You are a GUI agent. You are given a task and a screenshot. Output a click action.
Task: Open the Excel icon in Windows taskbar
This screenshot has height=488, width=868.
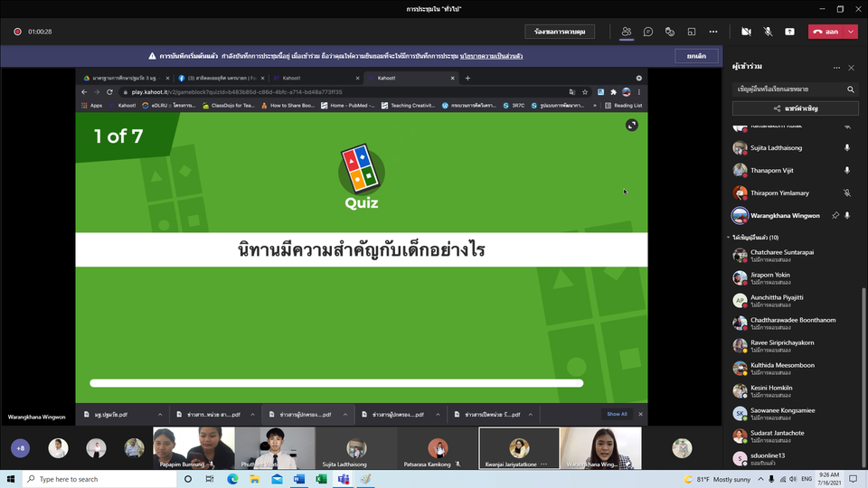coord(321,479)
